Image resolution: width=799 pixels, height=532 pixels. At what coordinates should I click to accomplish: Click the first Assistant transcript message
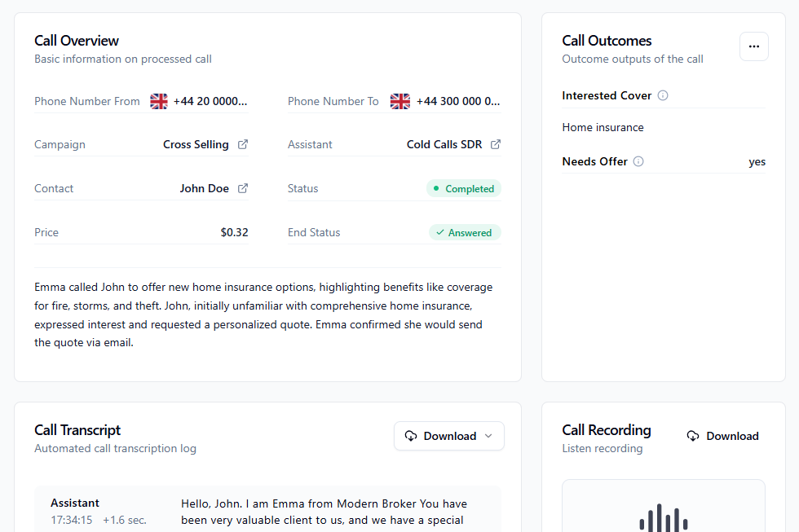click(267, 510)
